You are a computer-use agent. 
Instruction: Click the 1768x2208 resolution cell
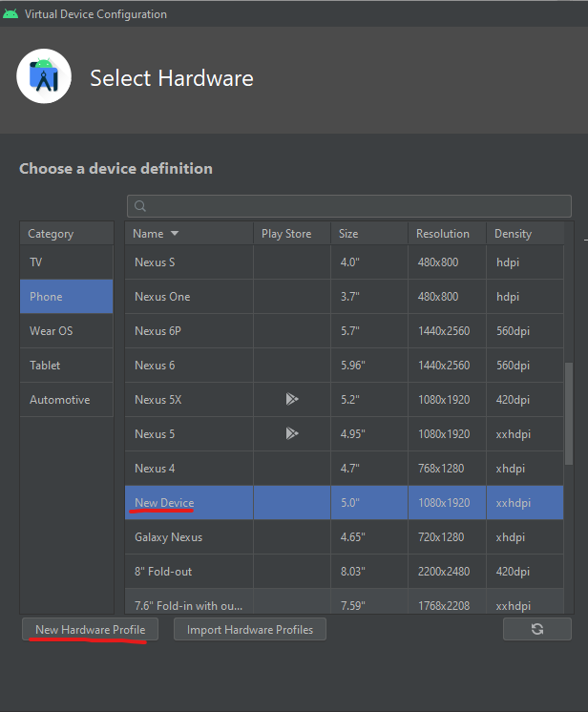(x=448, y=601)
